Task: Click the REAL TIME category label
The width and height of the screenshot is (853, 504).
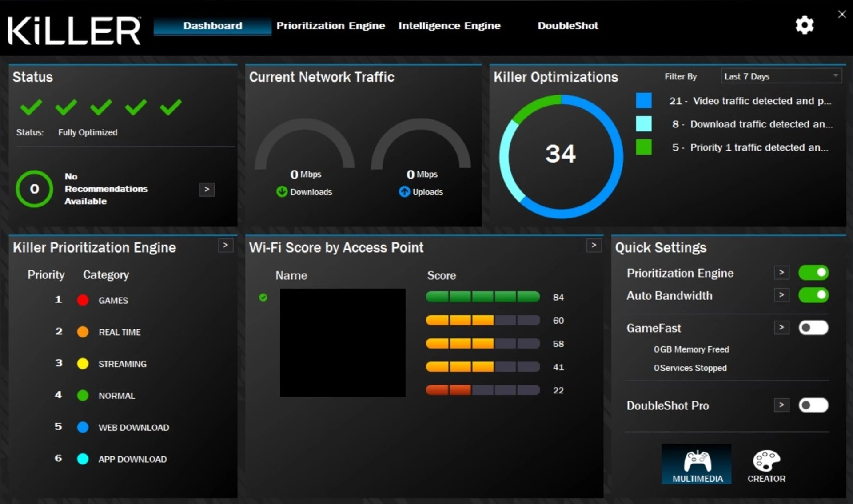Action: click(x=120, y=332)
